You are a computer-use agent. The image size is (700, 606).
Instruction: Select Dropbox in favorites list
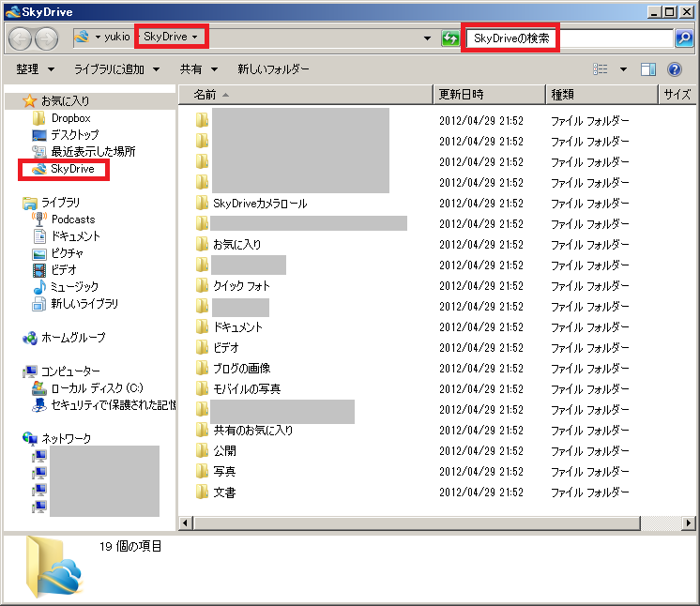click(x=70, y=118)
